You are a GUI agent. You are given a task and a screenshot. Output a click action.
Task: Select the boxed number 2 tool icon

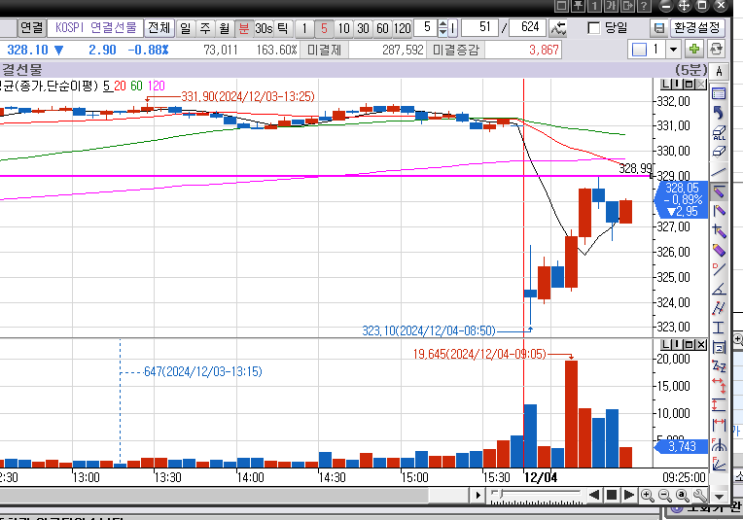tap(719, 347)
